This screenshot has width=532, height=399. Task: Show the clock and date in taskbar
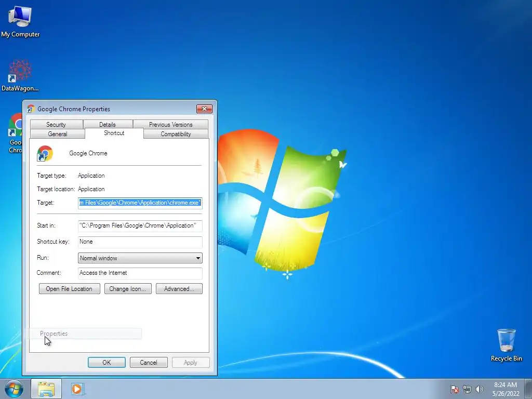(x=506, y=389)
